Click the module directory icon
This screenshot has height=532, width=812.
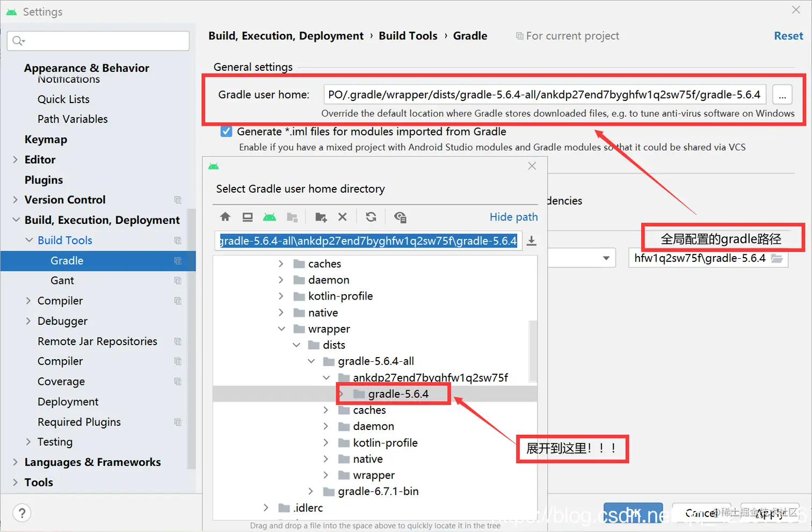click(x=292, y=217)
